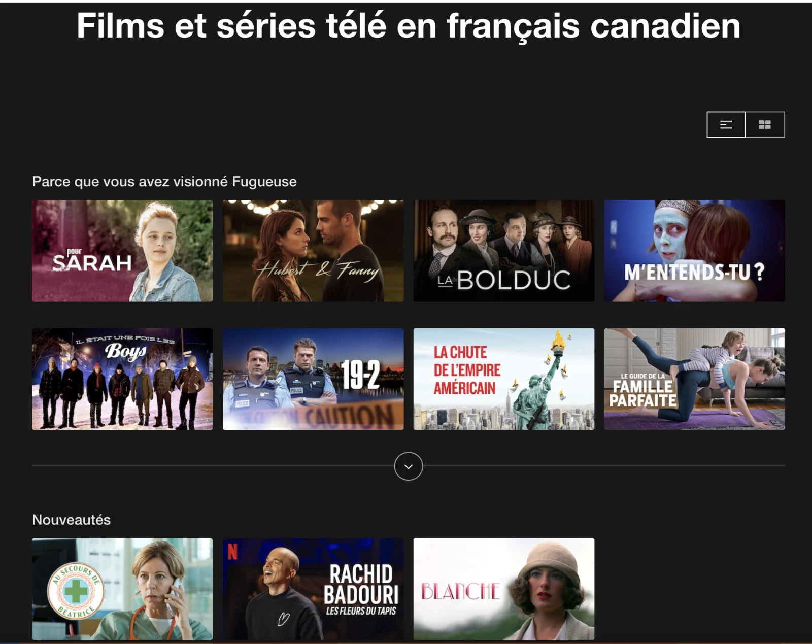Open M'entends-tu? series tile
Screen dimensions: 812x644
click(694, 251)
